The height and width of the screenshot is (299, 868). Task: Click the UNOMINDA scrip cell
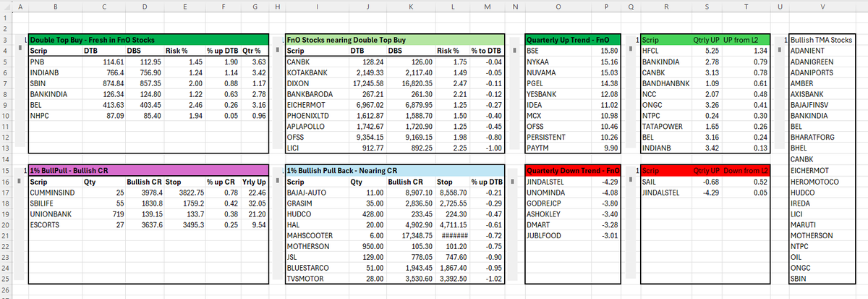click(558, 193)
